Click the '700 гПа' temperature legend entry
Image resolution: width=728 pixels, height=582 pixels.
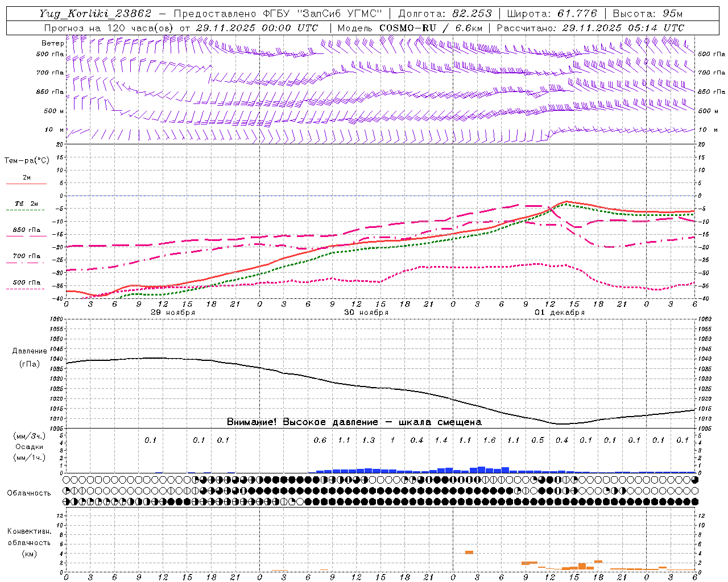coord(27,256)
